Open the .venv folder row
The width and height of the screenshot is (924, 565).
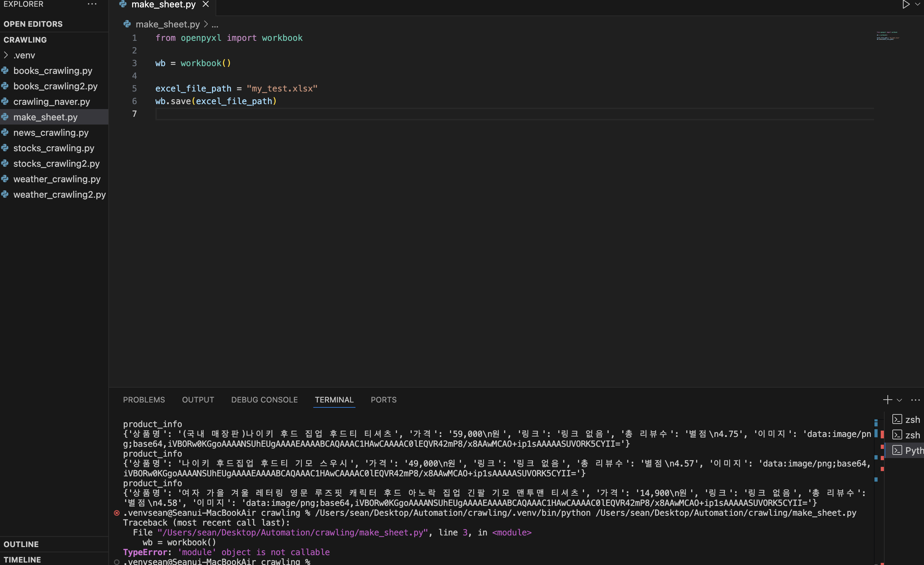54,55
